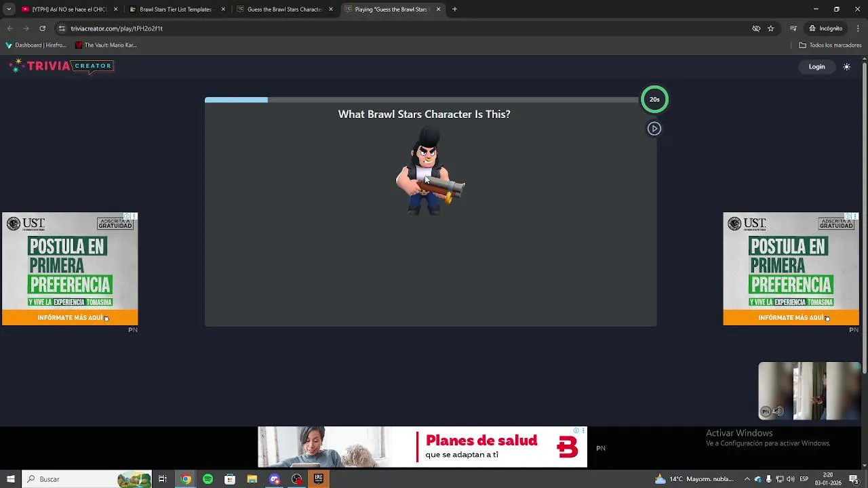
Task: Click the right UST ad INFÓRMATE MÁS AQUÍ button
Action: [791, 318]
